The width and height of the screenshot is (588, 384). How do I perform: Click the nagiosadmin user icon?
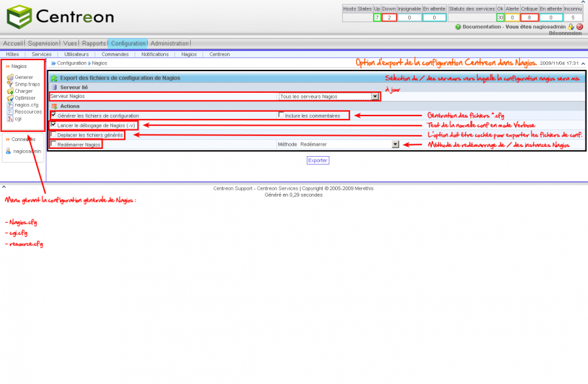[8, 151]
